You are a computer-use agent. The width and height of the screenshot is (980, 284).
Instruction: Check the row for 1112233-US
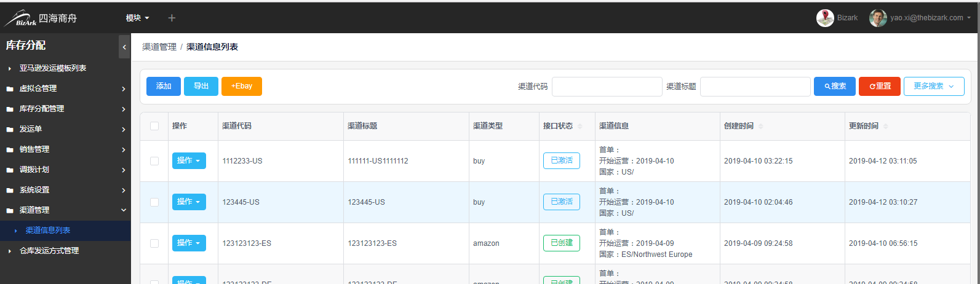point(154,161)
